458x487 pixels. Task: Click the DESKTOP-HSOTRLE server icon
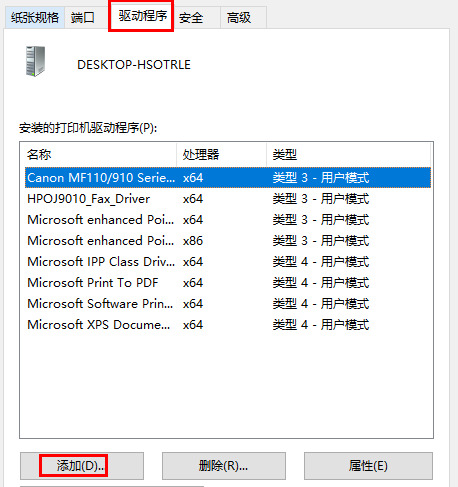coord(35,61)
